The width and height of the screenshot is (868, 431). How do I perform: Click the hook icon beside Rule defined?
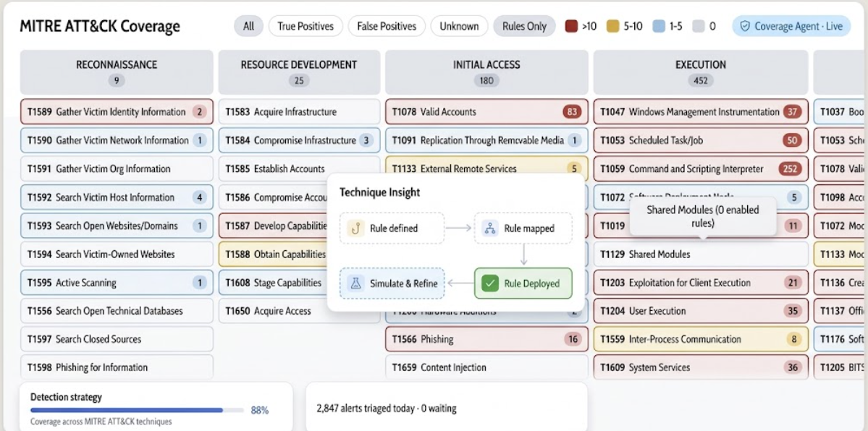tap(355, 228)
